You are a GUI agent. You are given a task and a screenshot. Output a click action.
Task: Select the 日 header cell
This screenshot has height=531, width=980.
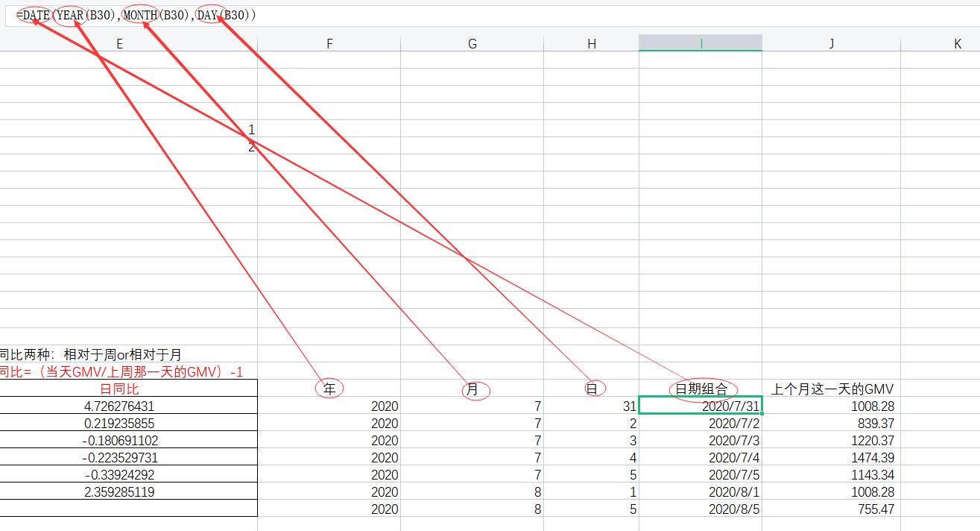[x=592, y=389]
